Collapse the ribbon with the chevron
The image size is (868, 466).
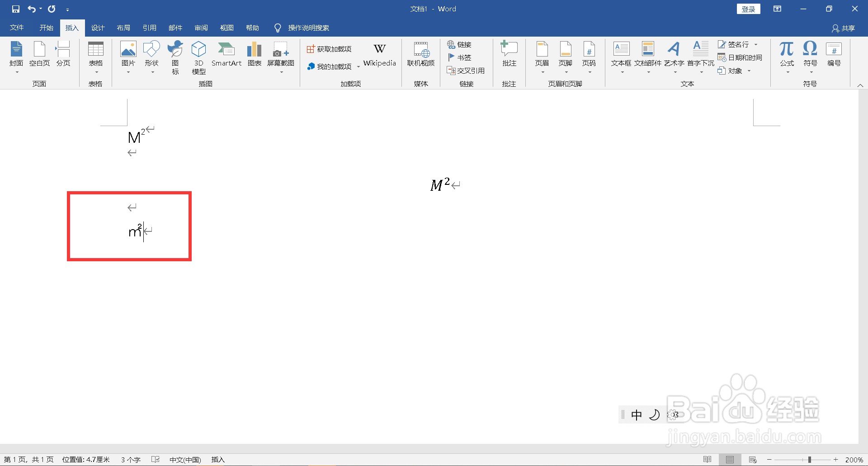(x=860, y=85)
